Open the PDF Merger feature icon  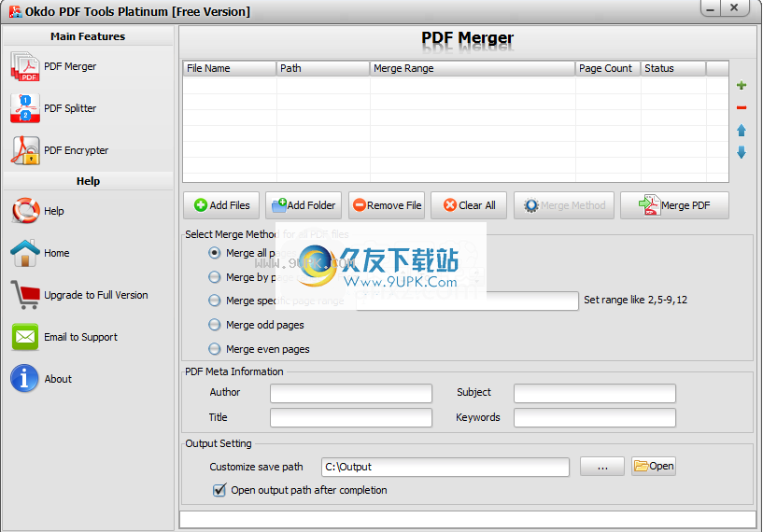click(25, 66)
